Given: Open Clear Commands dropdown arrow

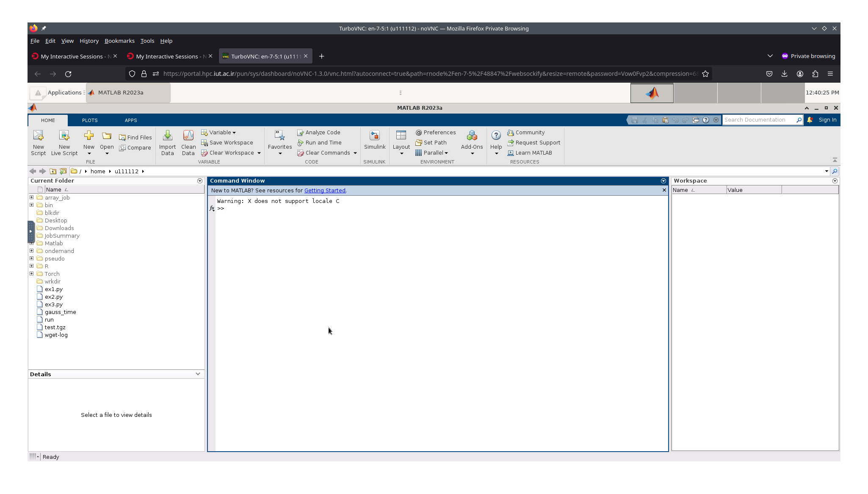Looking at the screenshot, I should click(355, 153).
